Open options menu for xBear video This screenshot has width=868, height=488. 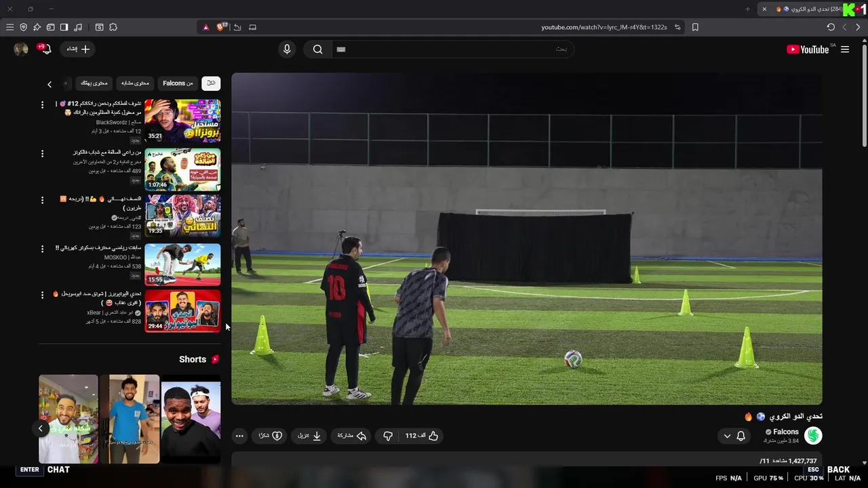[42, 295]
